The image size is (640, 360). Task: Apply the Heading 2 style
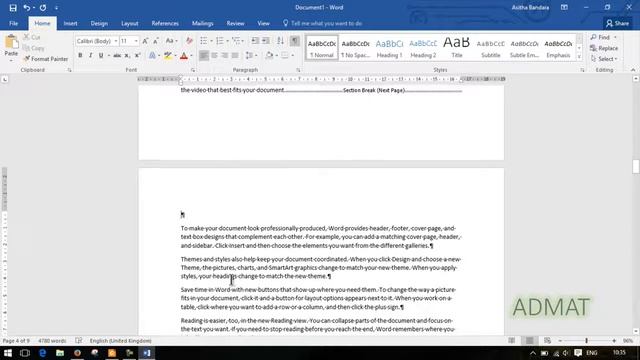[x=423, y=48]
